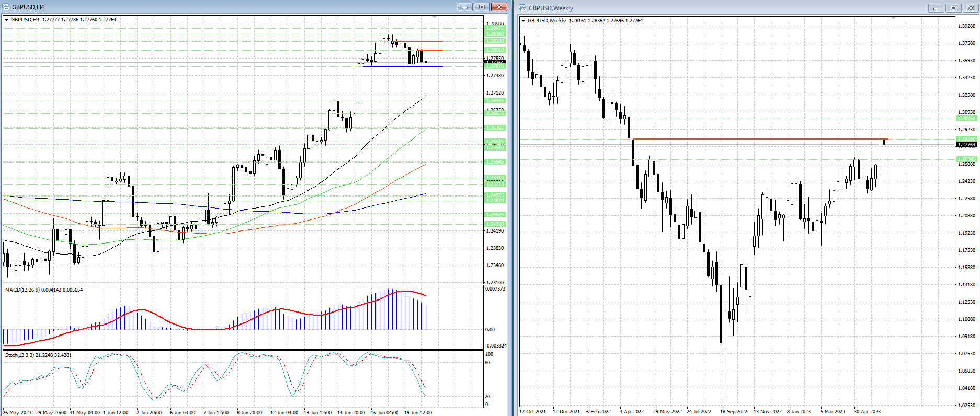Viewport: 980px width, 416px height.
Task: Maximize the GBPUSD,Weekly chart window
Action: (x=953, y=8)
